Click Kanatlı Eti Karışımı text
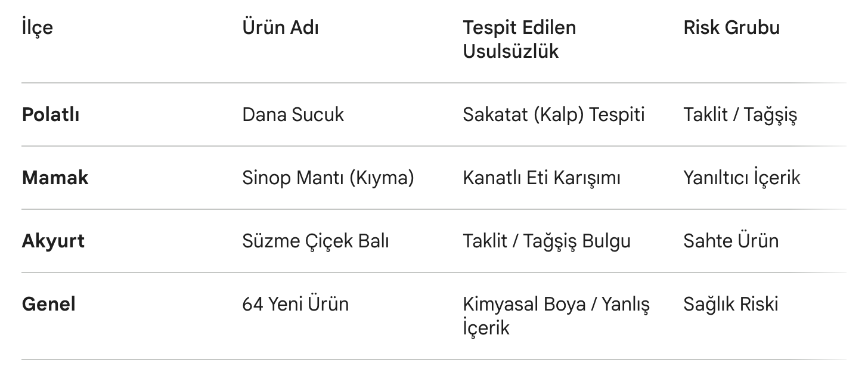 [541, 178]
